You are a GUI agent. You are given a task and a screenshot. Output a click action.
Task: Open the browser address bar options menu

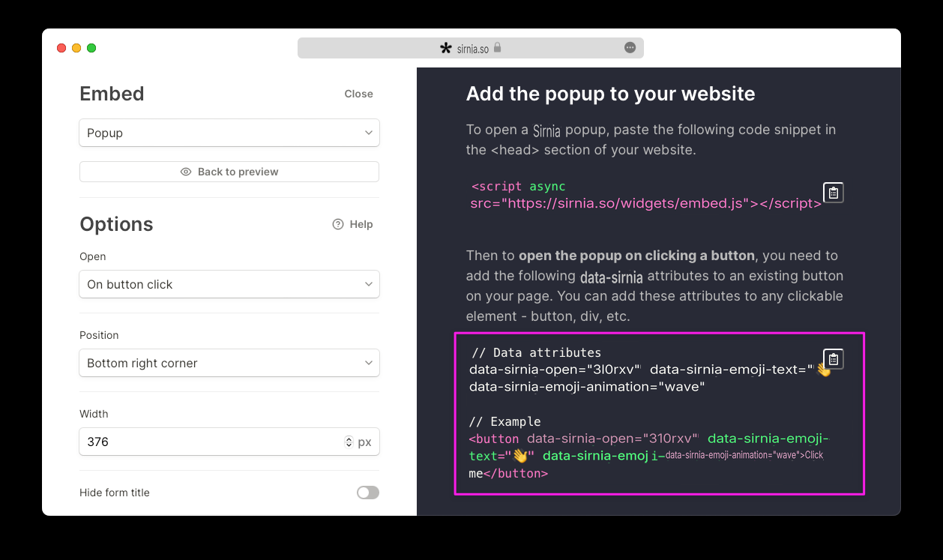point(630,48)
